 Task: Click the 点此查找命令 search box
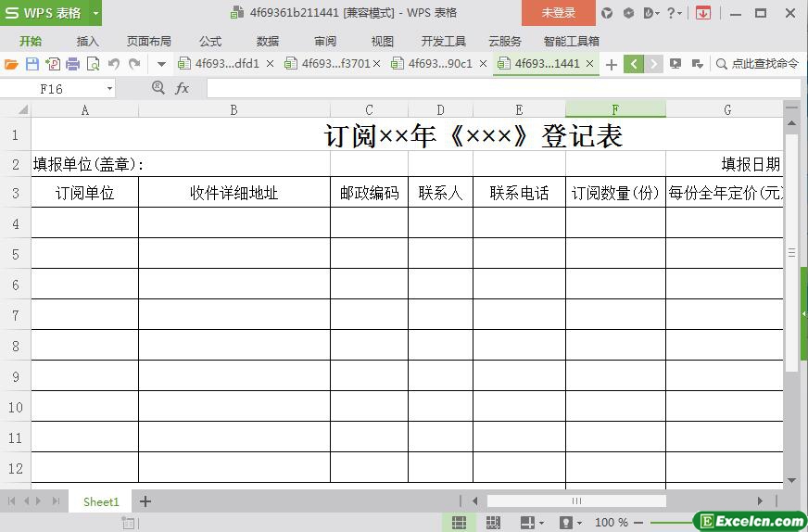click(757, 64)
